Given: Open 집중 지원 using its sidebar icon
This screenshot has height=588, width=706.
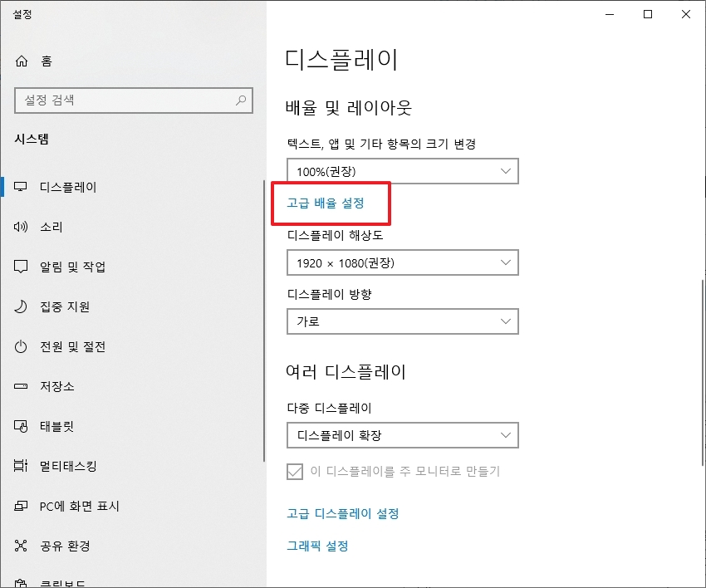Looking at the screenshot, I should (x=20, y=306).
